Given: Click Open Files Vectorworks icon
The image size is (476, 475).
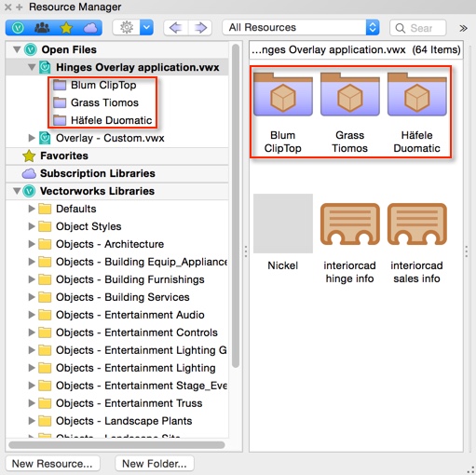Looking at the screenshot, I should click(31, 49).
